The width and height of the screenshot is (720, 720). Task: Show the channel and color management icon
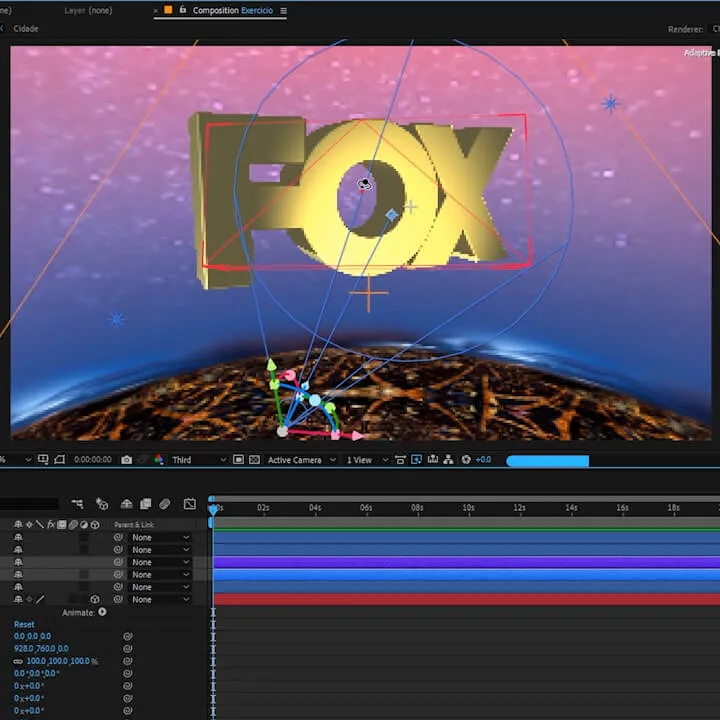(159, 460)
